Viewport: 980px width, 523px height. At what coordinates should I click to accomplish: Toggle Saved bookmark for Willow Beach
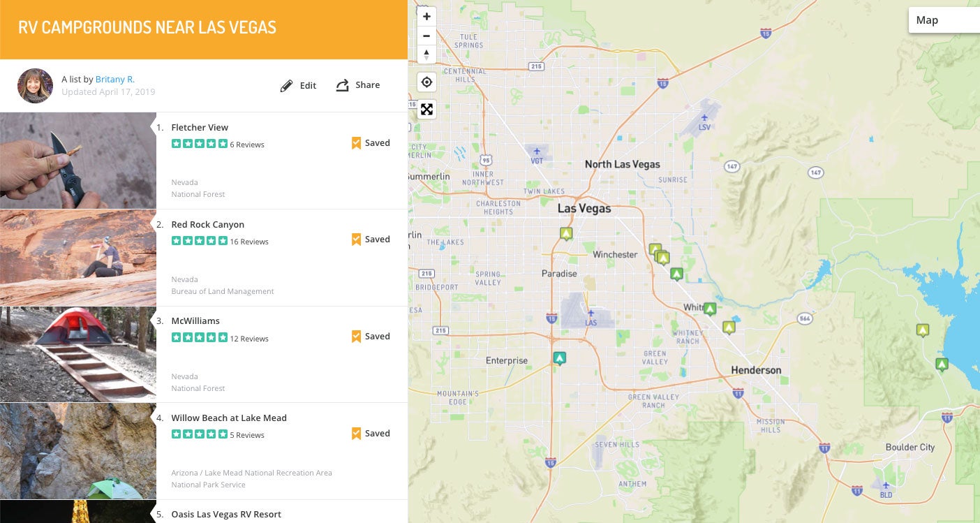(371, 434)
